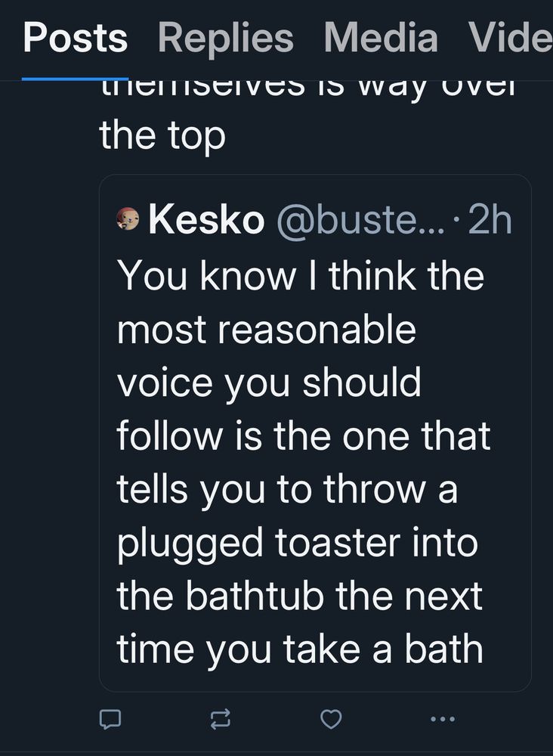The width and height of the screenshot is (553, 756).
Task: Click "plugged toaster into" in quoted post
Action: point(297,543)
